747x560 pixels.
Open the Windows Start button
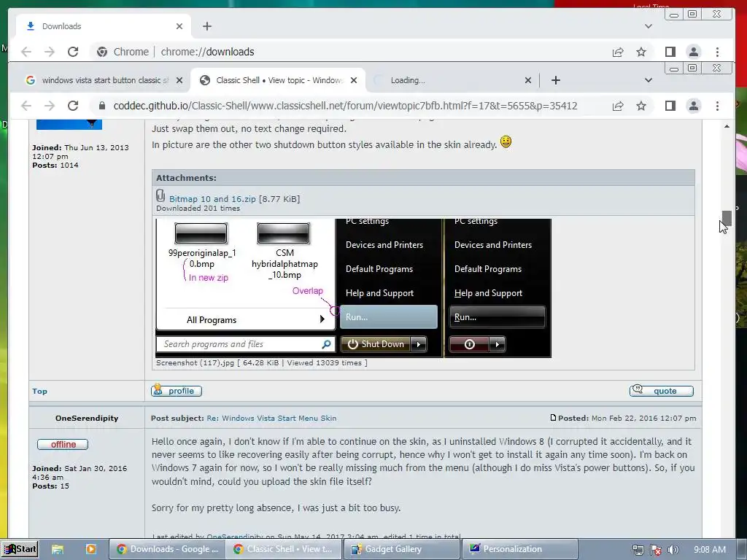coord(20,549)
